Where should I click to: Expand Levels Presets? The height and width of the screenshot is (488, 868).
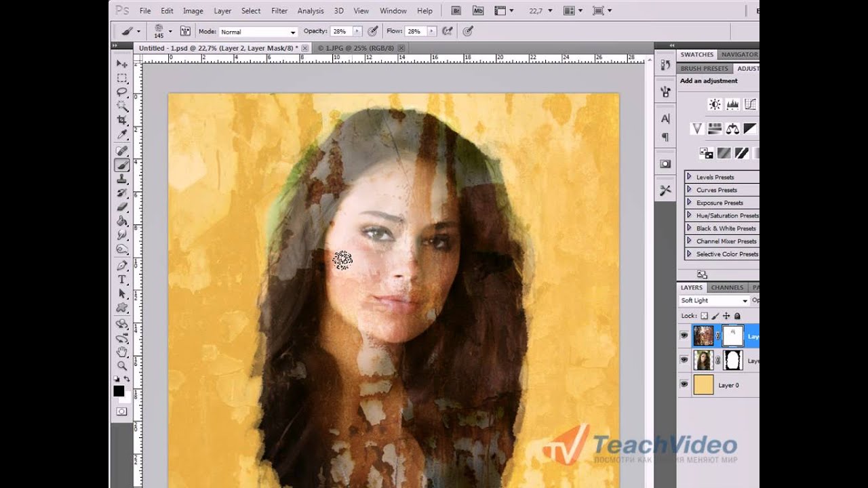tap(690, 177)
